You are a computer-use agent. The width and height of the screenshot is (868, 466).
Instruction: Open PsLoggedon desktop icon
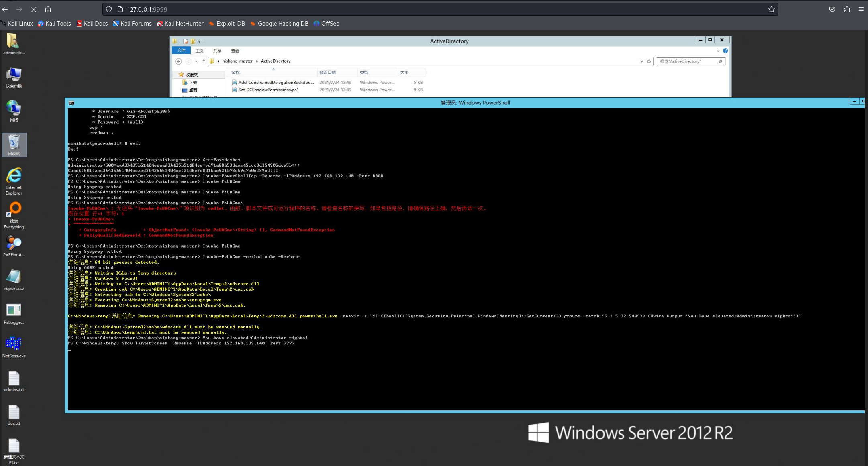pyautogui.click(x=14, y=313)
